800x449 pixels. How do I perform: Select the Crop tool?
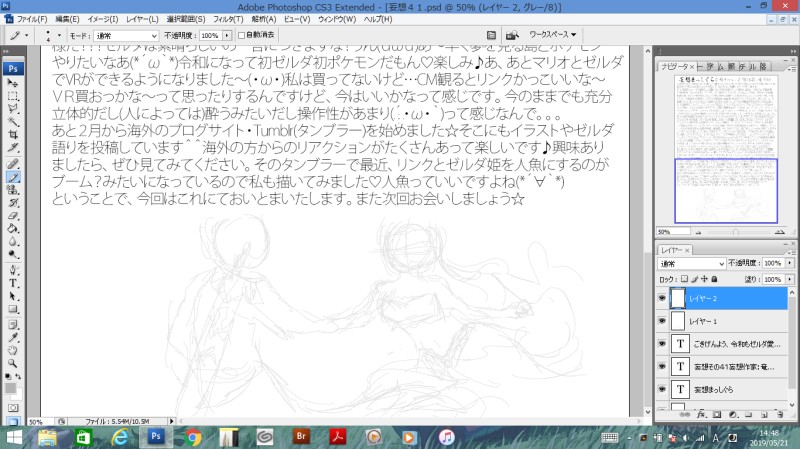pyautogui.click(x=13, y=135)
